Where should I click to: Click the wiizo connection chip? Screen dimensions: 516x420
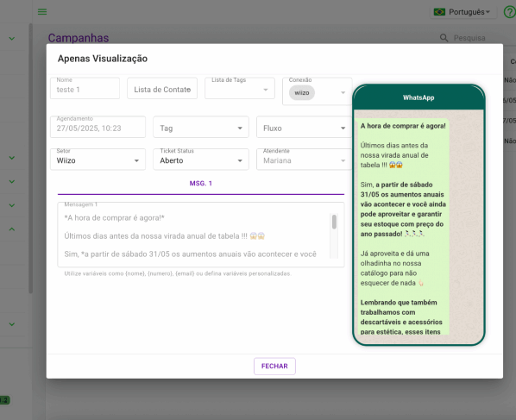click(x=302, y=93)
